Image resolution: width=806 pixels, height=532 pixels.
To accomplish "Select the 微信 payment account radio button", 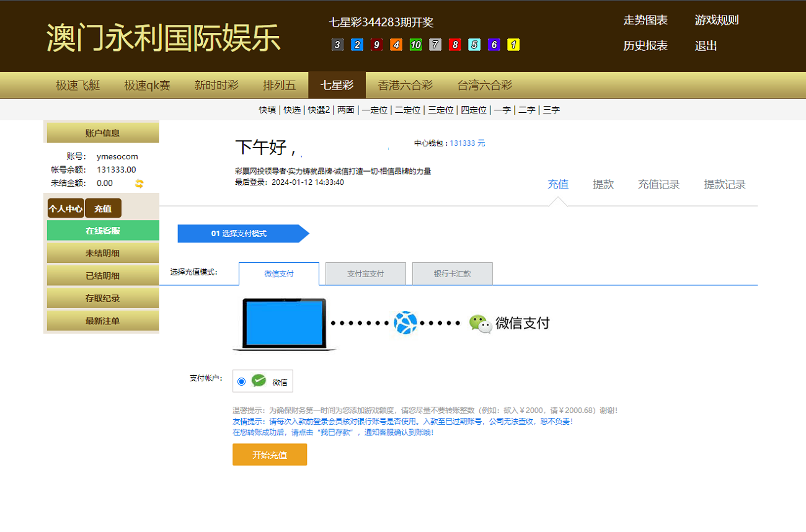I will pos(241,381).
